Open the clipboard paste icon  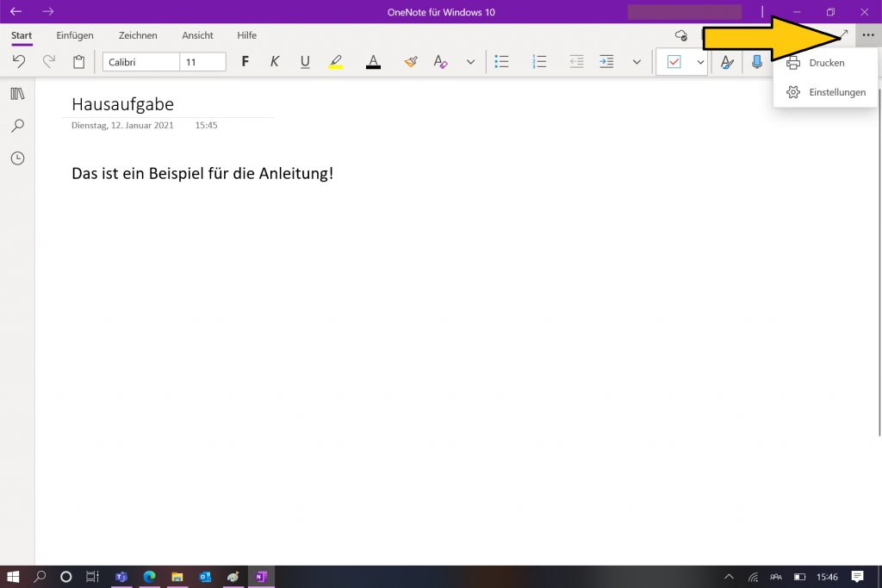point(79,62)
